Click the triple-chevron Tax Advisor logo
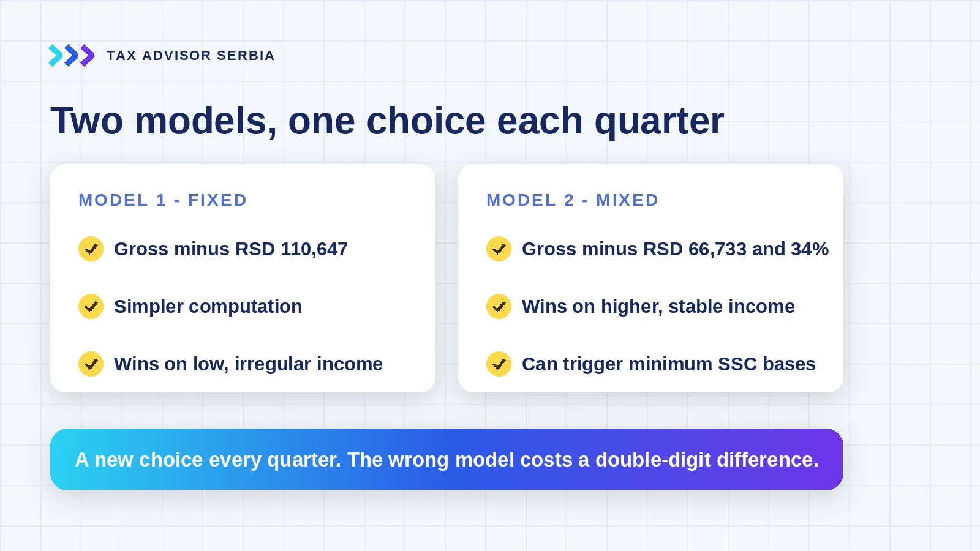The image size is (980, 551). pos(71,55)
